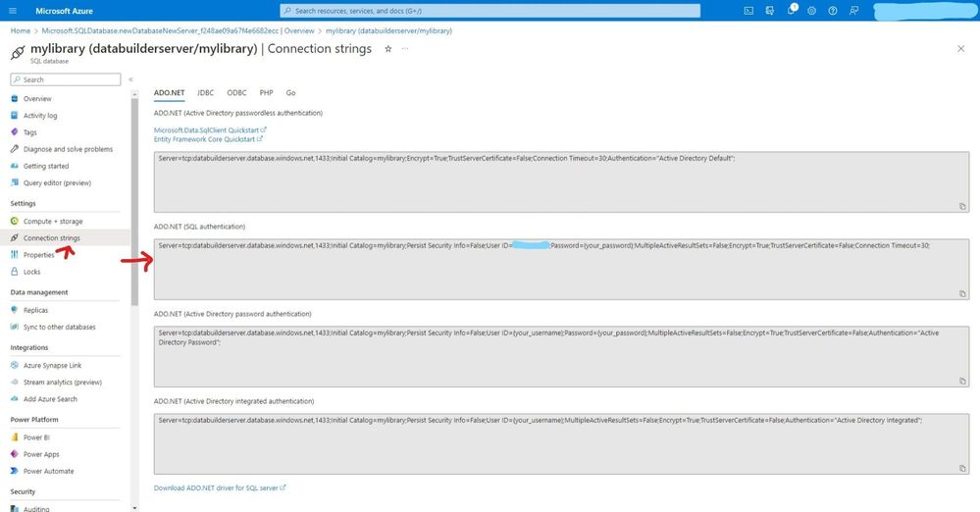Open Add Azure Search menu item

[x=50, y=399]
